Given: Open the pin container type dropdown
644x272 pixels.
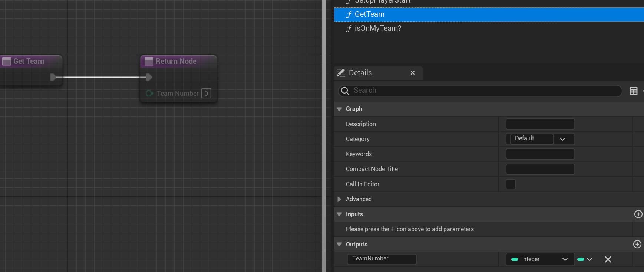Looking at the screenshot, I should [585, 259].
